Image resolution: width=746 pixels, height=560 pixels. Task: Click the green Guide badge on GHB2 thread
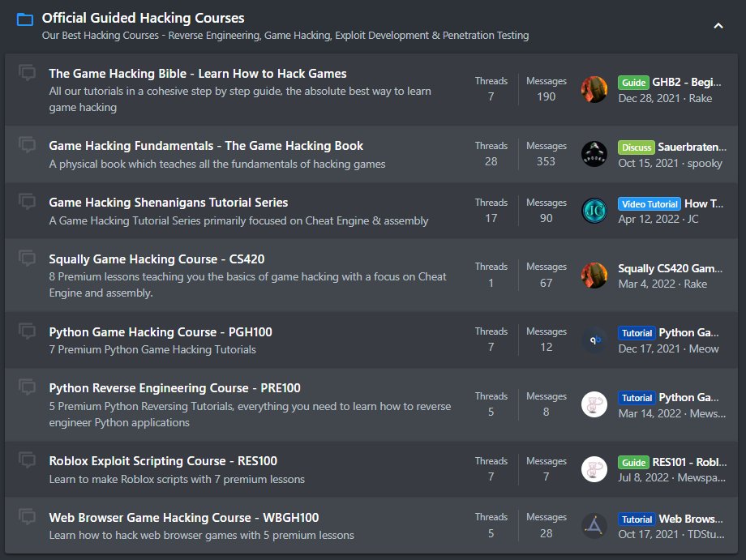pyautogui.click(x=633, y=83)
